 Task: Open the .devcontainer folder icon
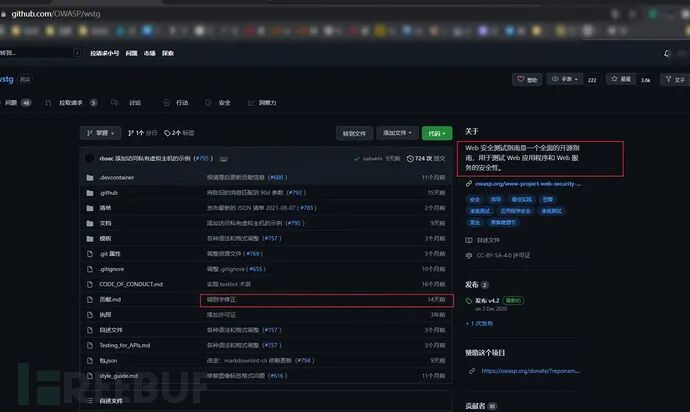(90, 178)
